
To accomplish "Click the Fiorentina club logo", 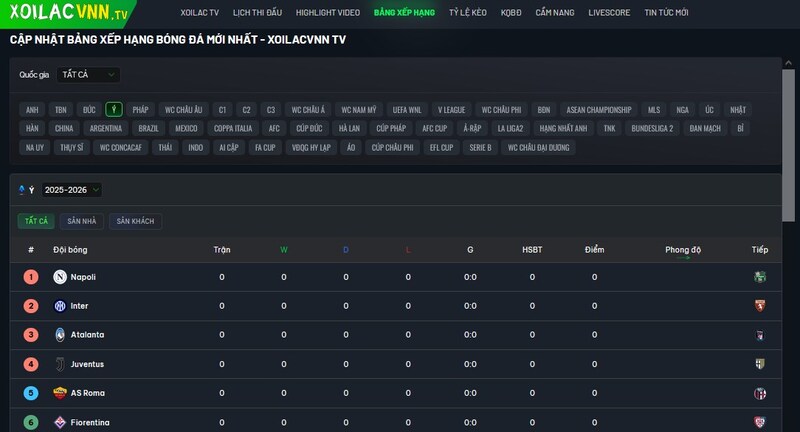I will click(60, 422).
